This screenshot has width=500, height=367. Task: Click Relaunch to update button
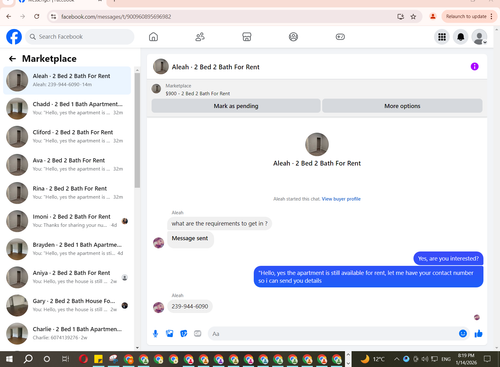click(x=466, y=16)
